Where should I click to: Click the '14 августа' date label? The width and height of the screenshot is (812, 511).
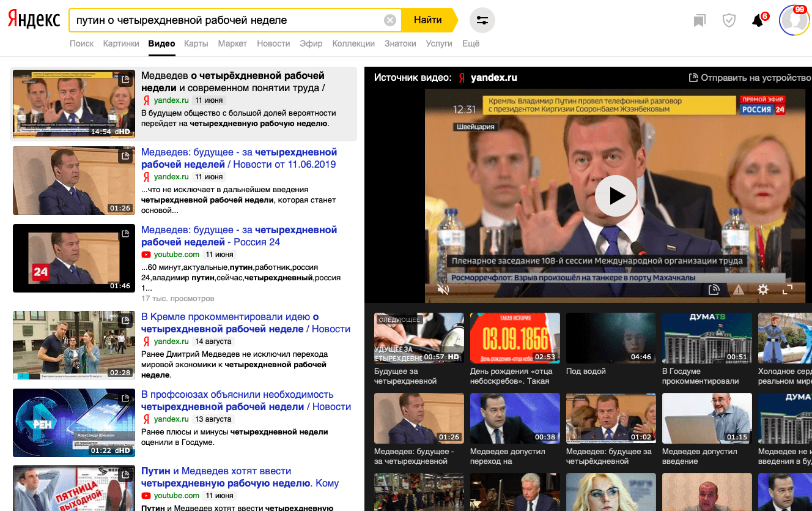pos(213,341)
